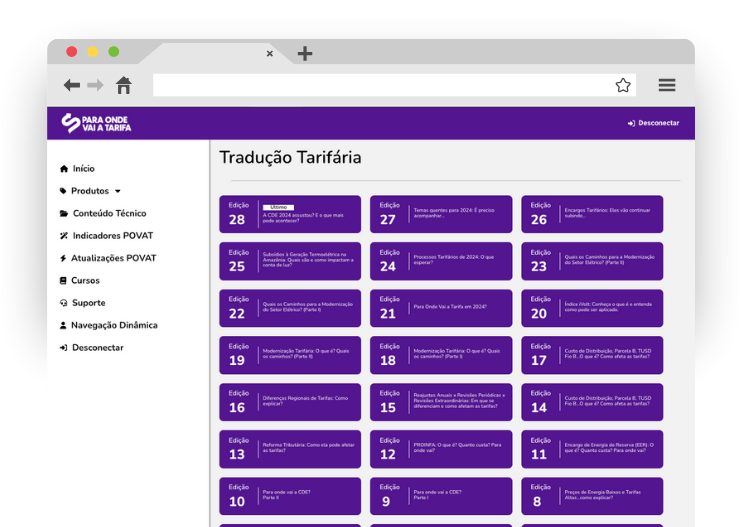Click the Para Onde Vai a Tarifa logo
Viewport: 740px width, 527px height.
click(x=95, y=123)
